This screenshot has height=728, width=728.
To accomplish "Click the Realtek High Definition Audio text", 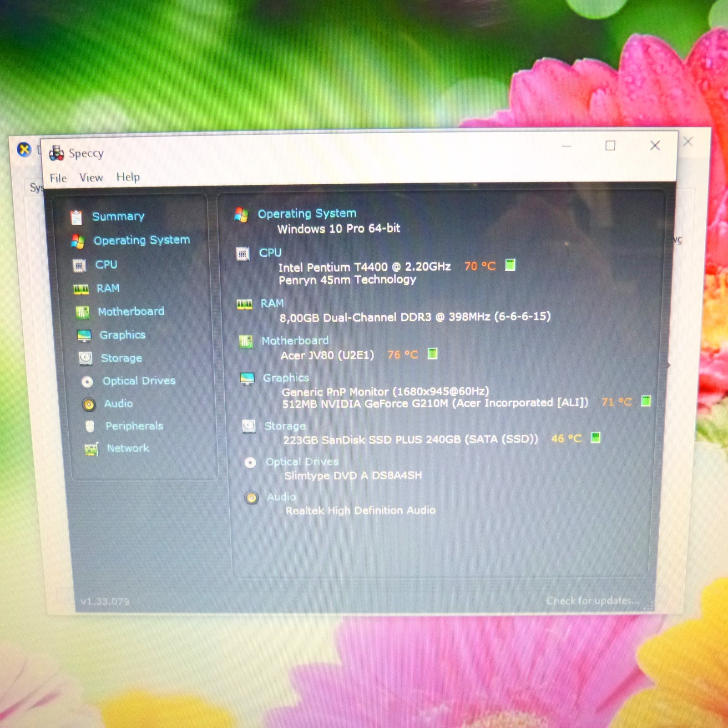I will [x=360, y=511].
